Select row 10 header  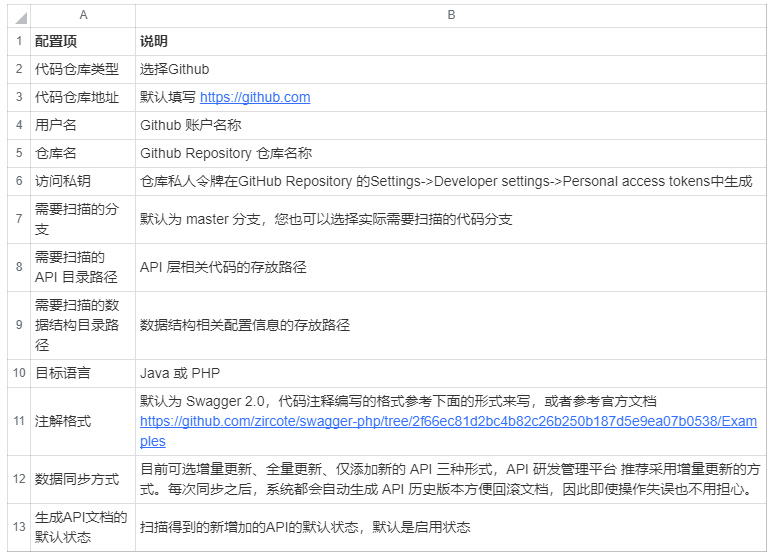tap(19, 373)
